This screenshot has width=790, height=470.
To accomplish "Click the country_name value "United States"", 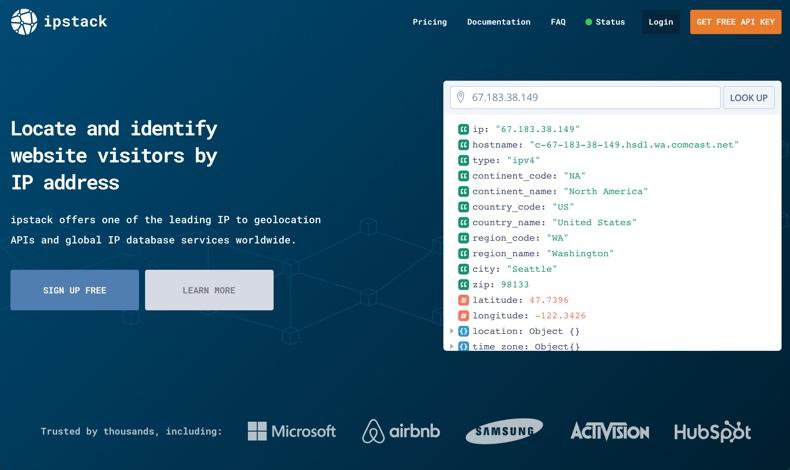I will pos(594,223).
